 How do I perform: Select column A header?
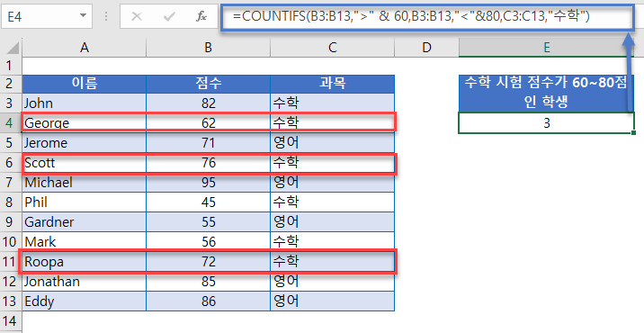85,48
